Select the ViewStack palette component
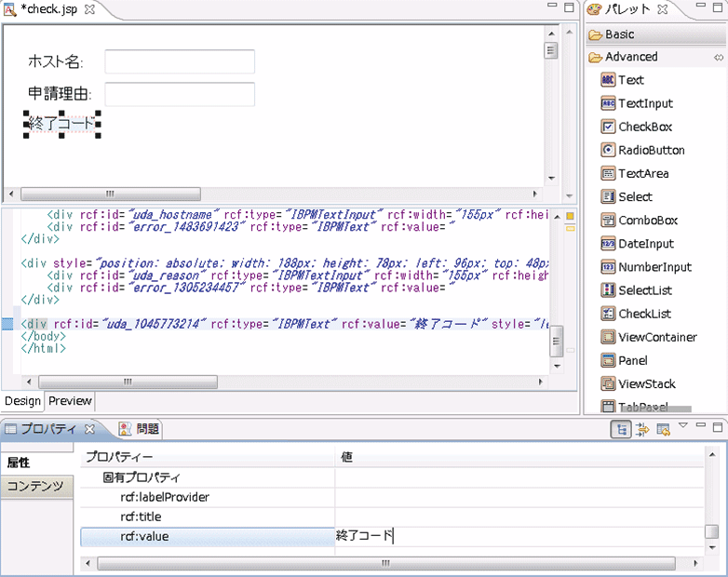 point(638,384)
